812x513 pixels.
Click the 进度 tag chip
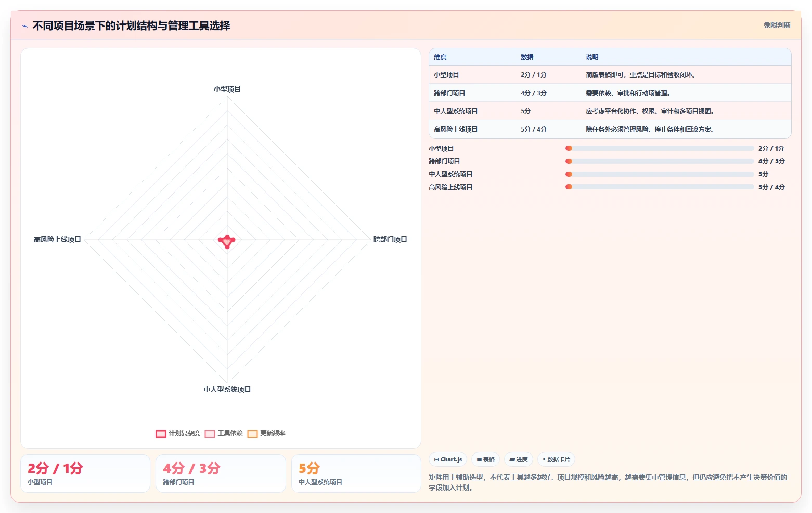coord(518,459)
